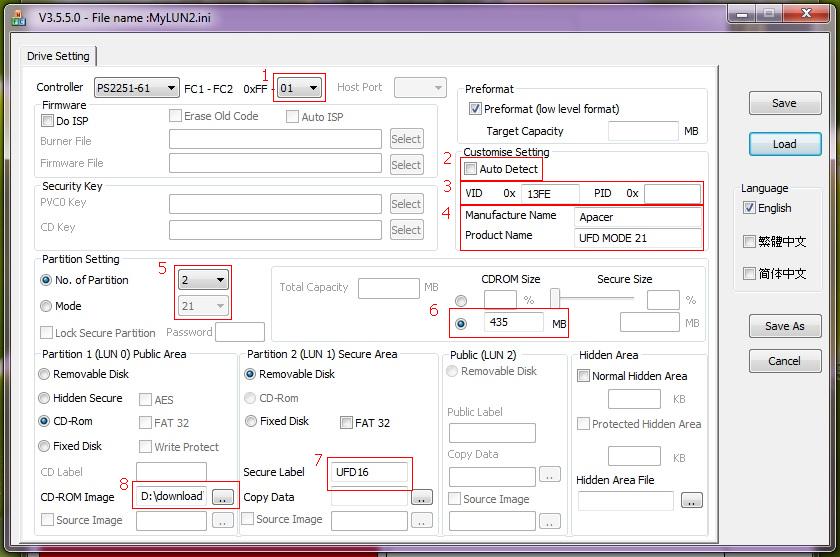Click the Load button

pyautogui.click(x=784, y=144)
